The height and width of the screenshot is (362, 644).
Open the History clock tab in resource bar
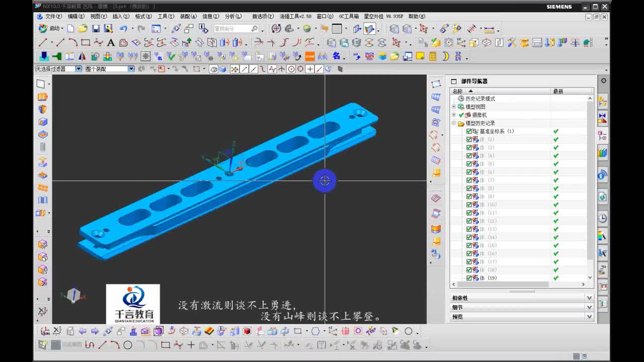tap(603, 218)
